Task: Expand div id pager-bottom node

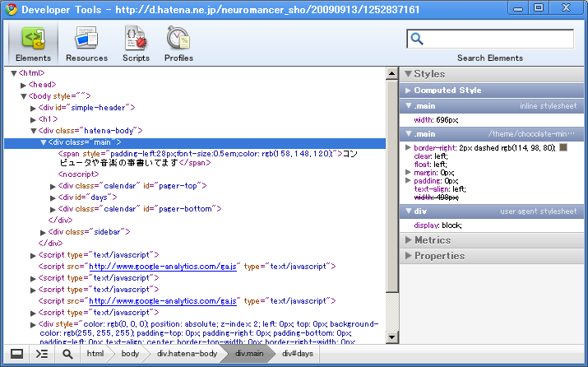Action: 53,209
